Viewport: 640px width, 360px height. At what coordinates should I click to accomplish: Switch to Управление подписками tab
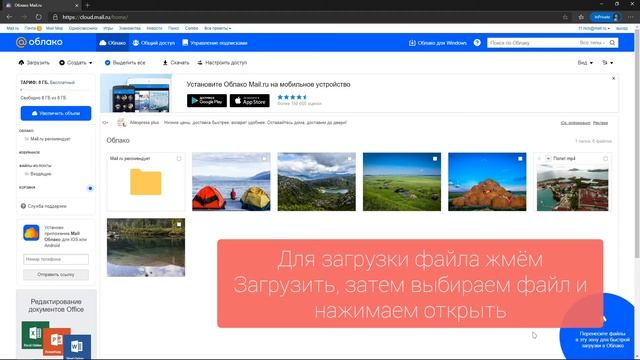tap(215, 42)
